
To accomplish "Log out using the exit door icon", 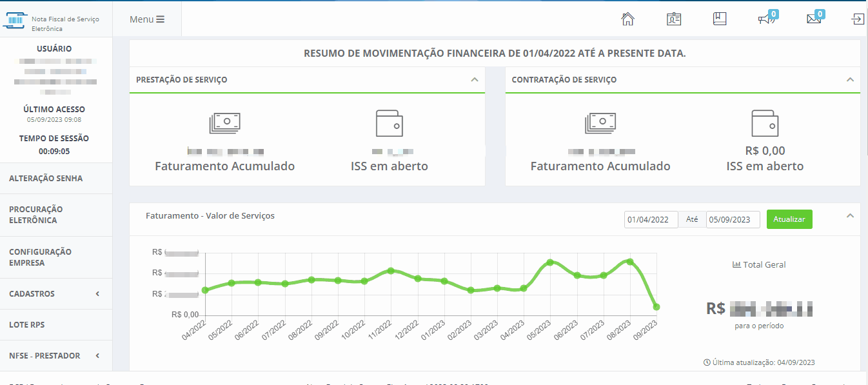I will (858, 19).
